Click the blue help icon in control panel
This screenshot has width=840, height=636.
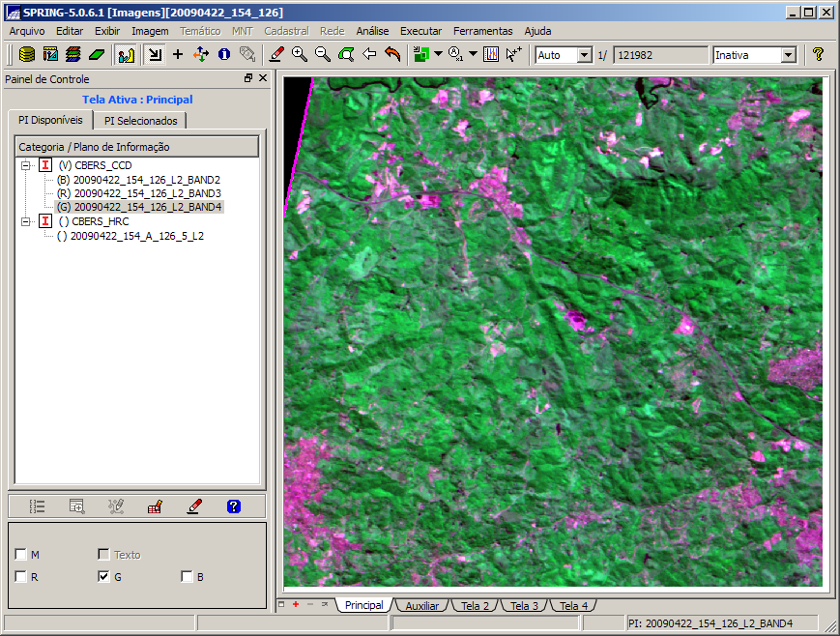tap(233, 506)
